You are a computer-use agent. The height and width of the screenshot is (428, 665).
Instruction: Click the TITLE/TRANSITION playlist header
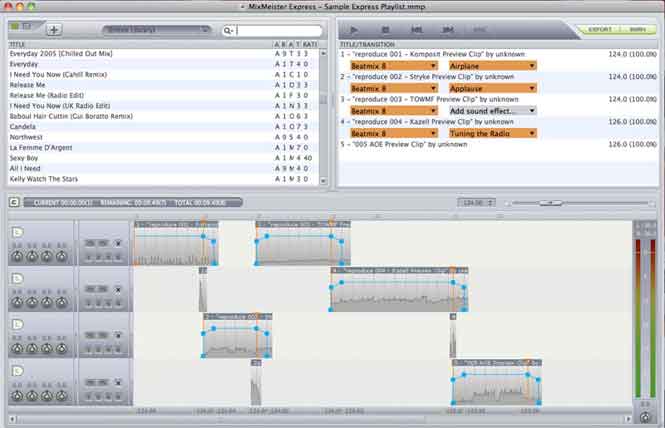[x=367, y=44]
